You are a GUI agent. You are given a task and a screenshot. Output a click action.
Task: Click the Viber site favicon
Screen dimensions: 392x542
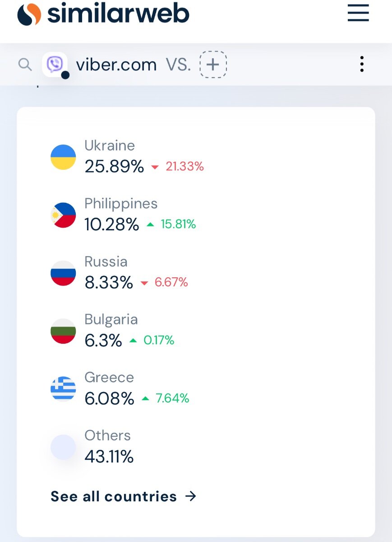tap(55, 65)
